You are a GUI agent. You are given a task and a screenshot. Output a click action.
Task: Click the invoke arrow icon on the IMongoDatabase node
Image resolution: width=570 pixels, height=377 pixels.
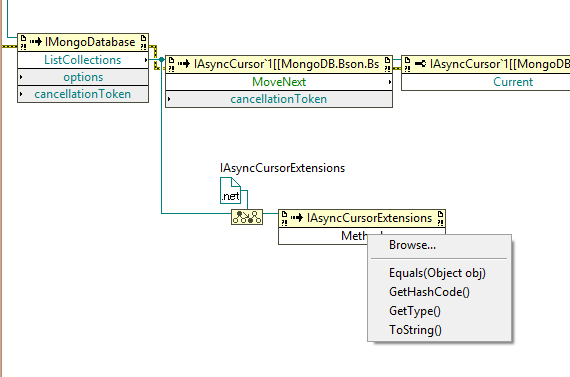(36, 42)
